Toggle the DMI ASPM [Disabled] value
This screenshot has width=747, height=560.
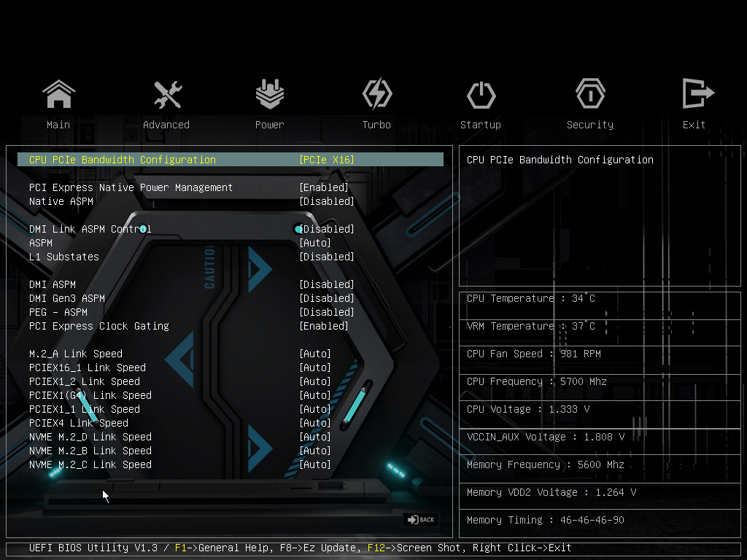point(327,284)
